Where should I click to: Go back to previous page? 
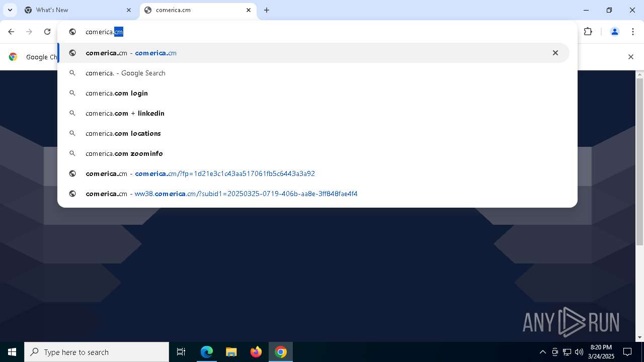point(11,32)
